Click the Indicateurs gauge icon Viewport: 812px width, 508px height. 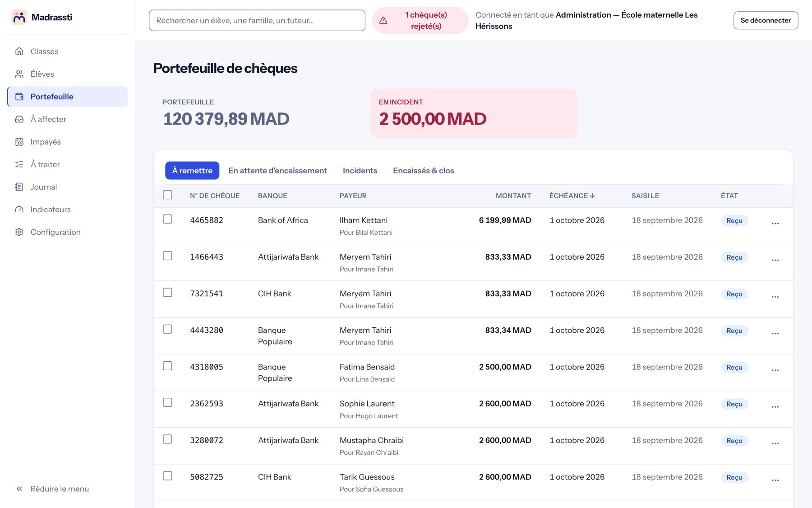19,210
